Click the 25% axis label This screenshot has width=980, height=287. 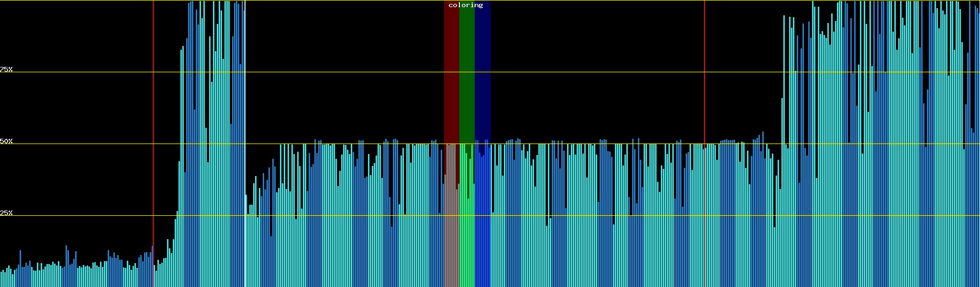point(6,213)
